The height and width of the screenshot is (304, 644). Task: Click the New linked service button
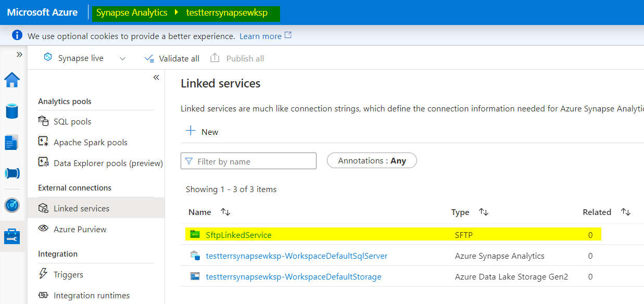(202, 132)
